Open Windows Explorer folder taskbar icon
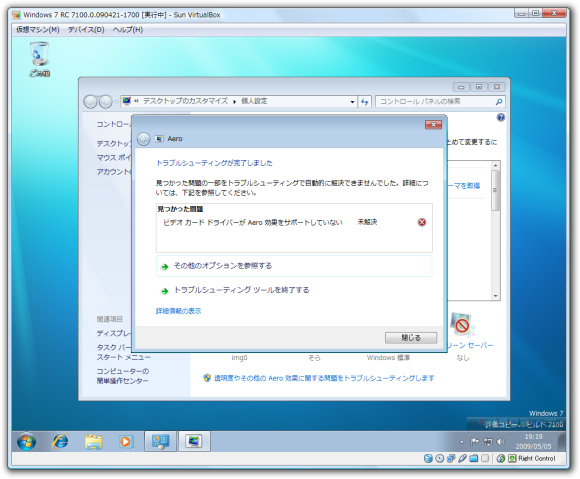 pyautogui.click(x=93, y=442)
